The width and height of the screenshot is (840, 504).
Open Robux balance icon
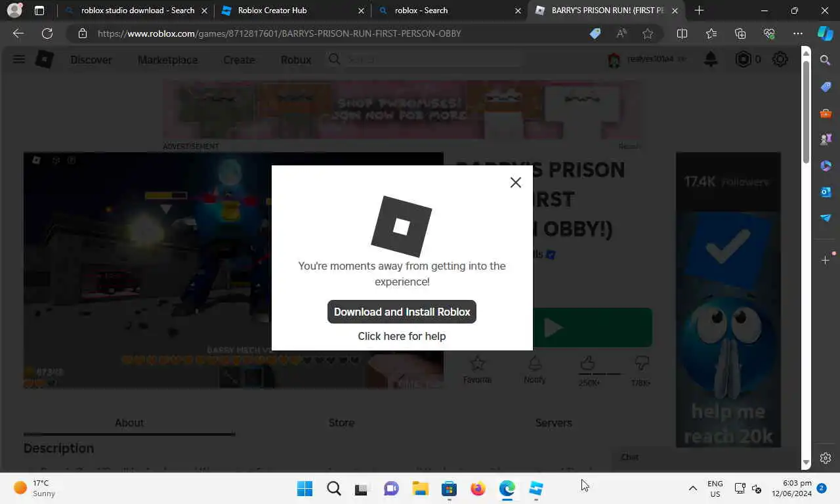pos(743,59)
